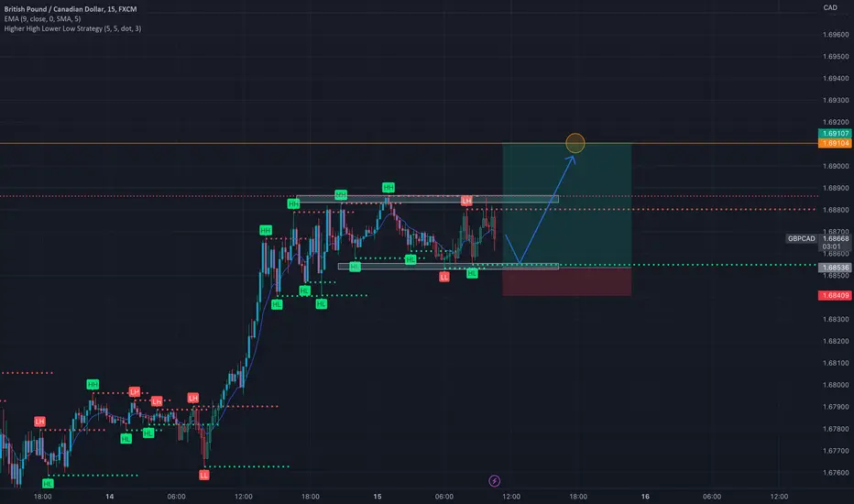The image size is (854, 504).
Task: Click the date label 16 on the time axis
Action: (x=645, y=497)
